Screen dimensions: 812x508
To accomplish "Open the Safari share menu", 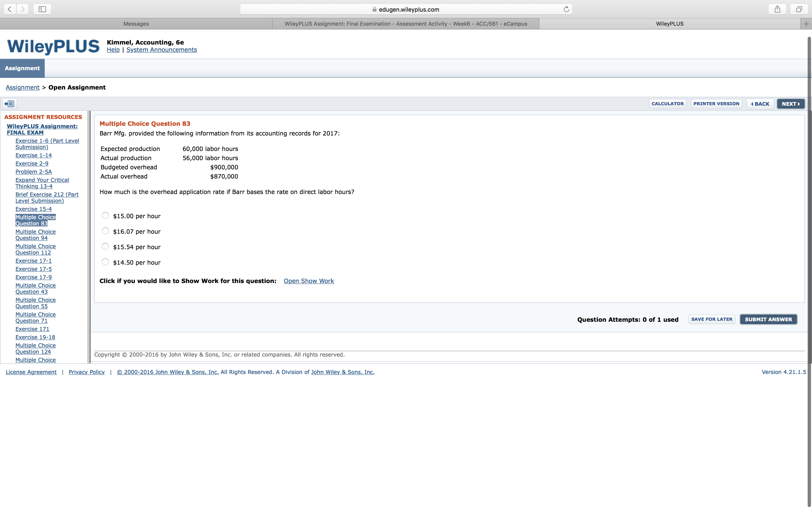I will (x=777, y=9).
